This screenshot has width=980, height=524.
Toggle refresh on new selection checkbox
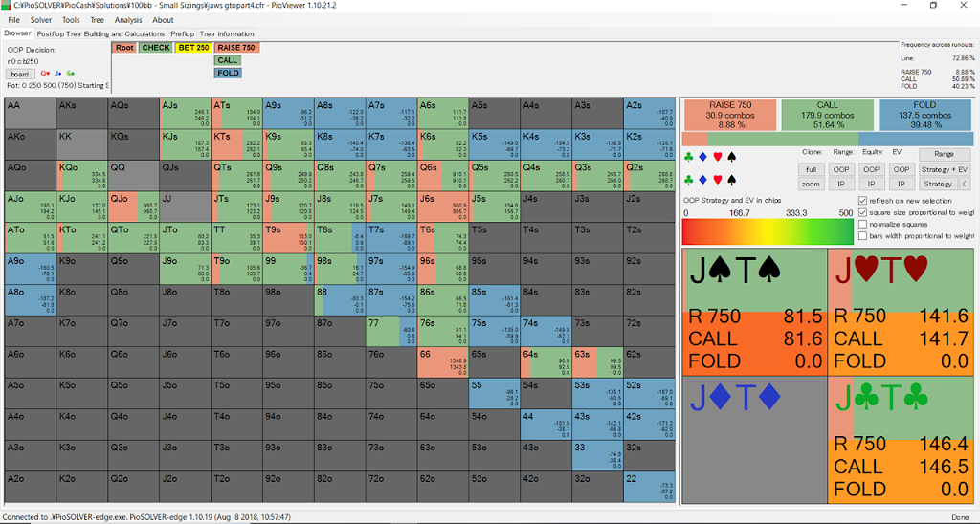click(x=862, y=201)
